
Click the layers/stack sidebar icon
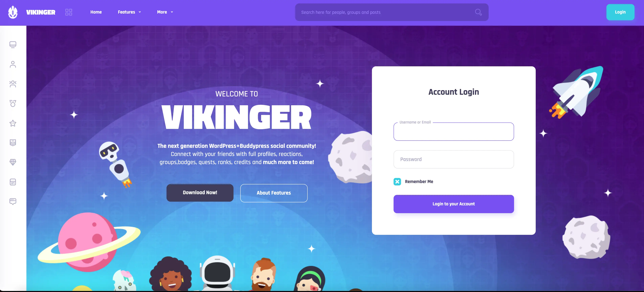13,142
